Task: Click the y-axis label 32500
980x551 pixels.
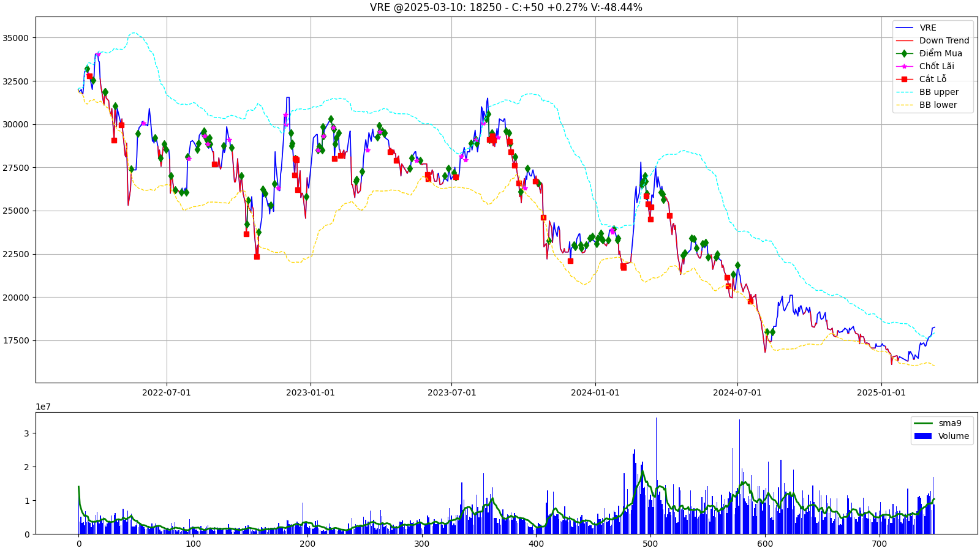Action: pos(16,81)
